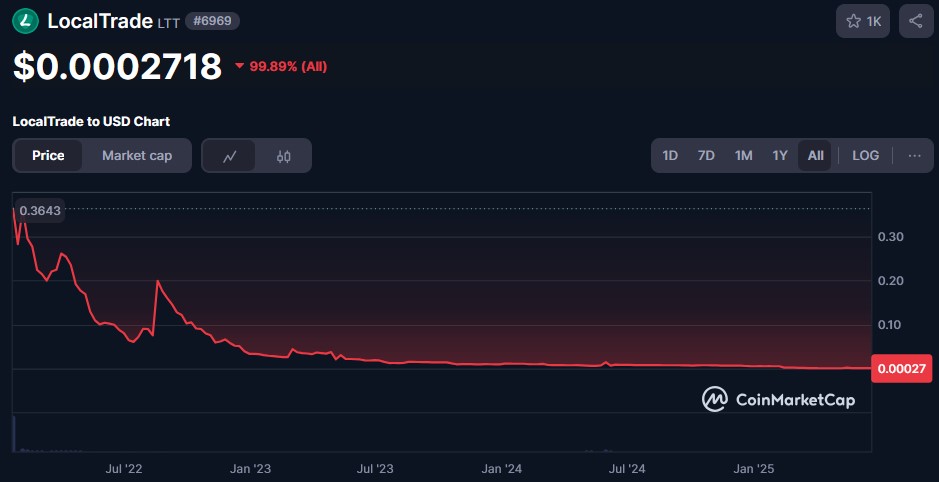Set chart range to 1Y

(780, 156)
